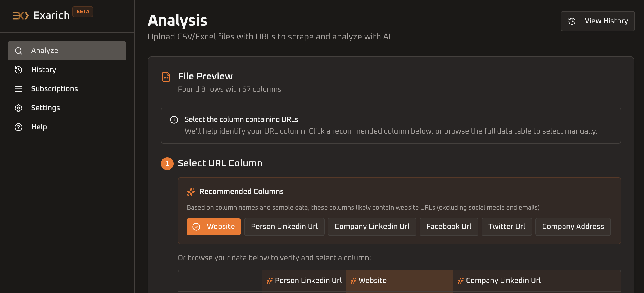Open History using the clock icon
The height and width of the screenshot is (293, 644).
(x=19, y=70)
